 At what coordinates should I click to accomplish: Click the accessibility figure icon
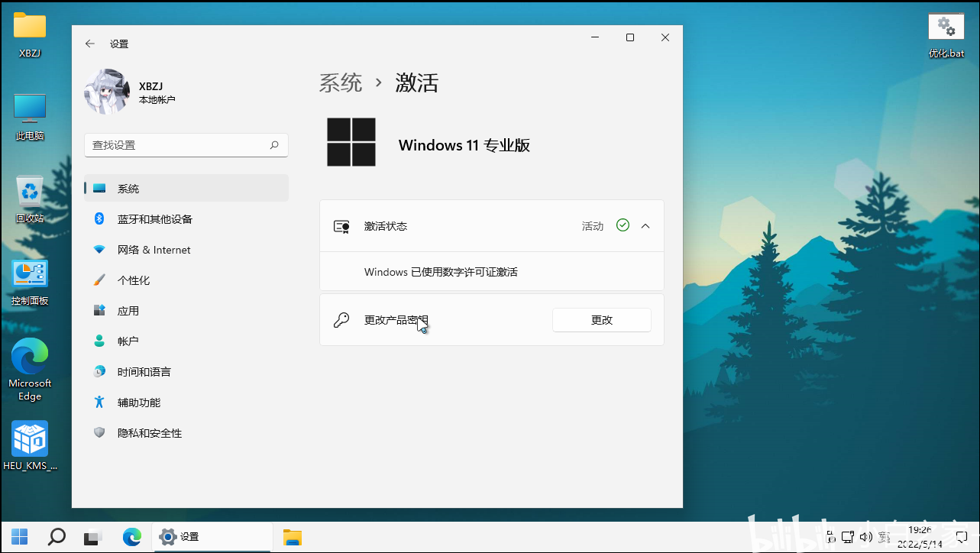(x=99, y=402)
